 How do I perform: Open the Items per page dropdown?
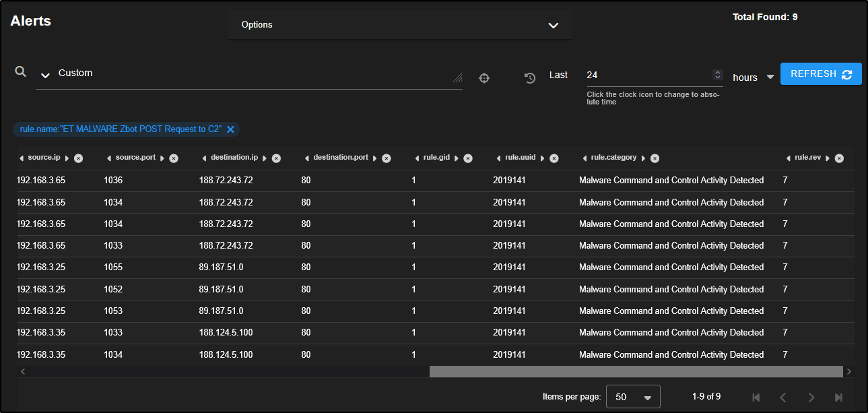[x=633, y=397]
